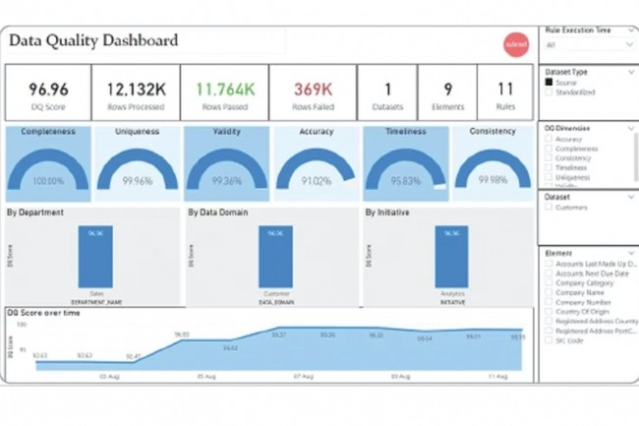Check the Registered Address Country element checkbox
This screenshot has height=426, width=639.
pos(549,321)
